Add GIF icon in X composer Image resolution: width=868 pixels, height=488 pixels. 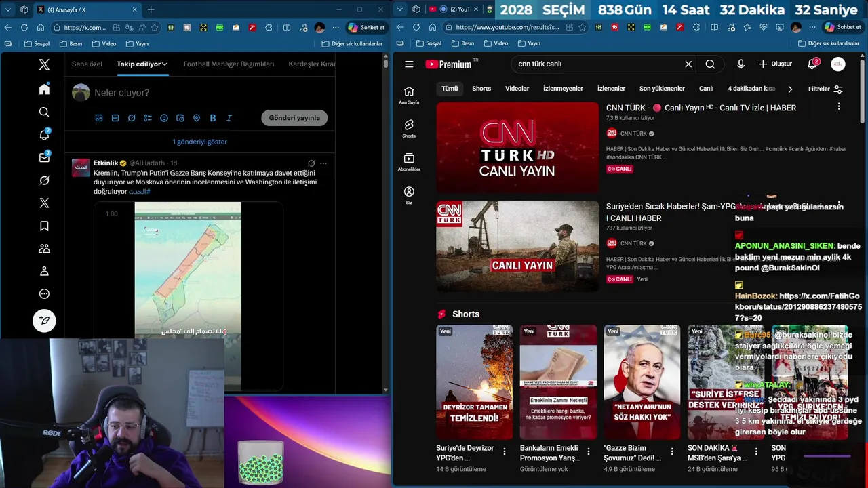pyautogui.click(x=115, y=118)
